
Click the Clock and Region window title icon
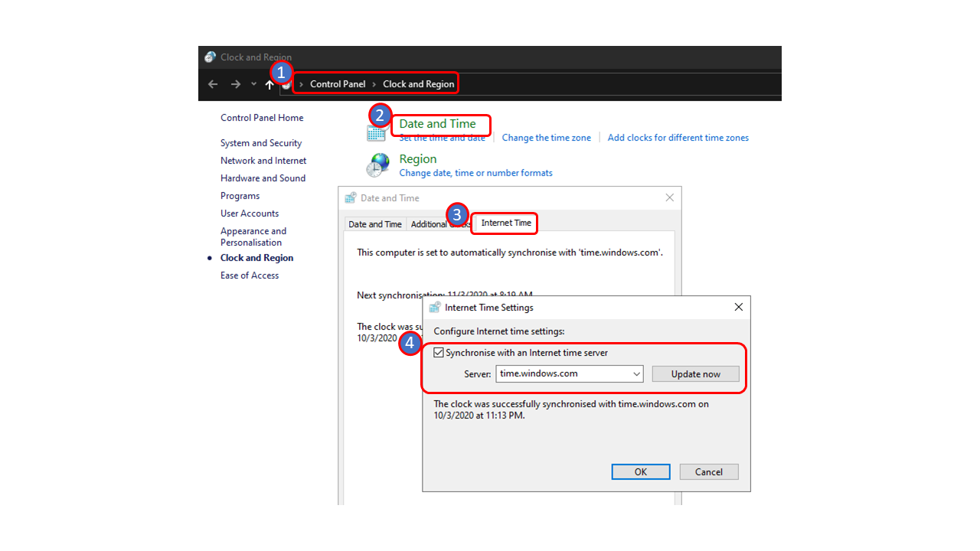click(211, 57)
